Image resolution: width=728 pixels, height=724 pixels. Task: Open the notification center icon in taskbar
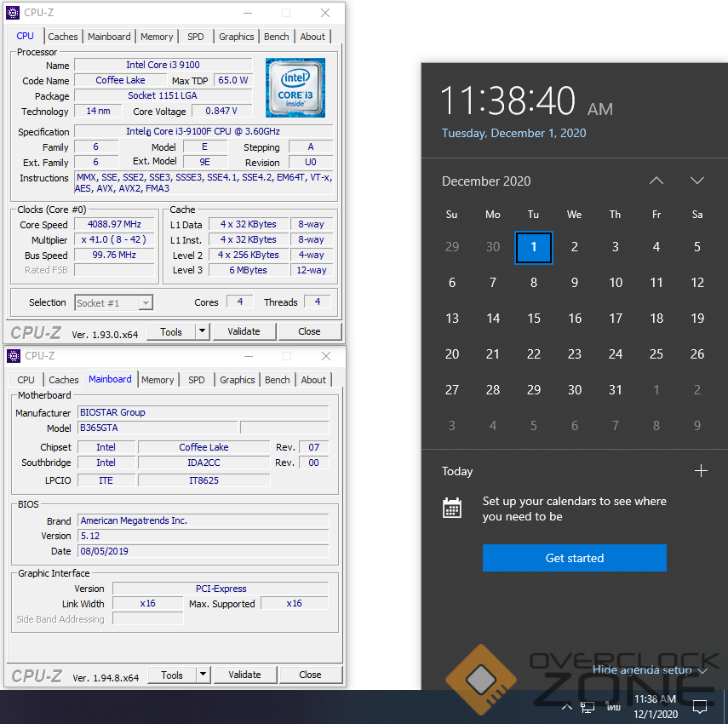click(x=700, y=707)
